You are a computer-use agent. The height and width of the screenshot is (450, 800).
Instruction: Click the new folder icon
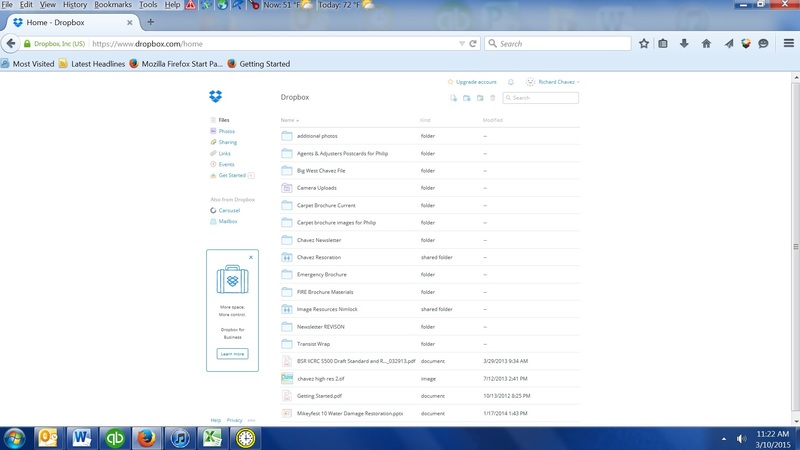coord(467,98)
